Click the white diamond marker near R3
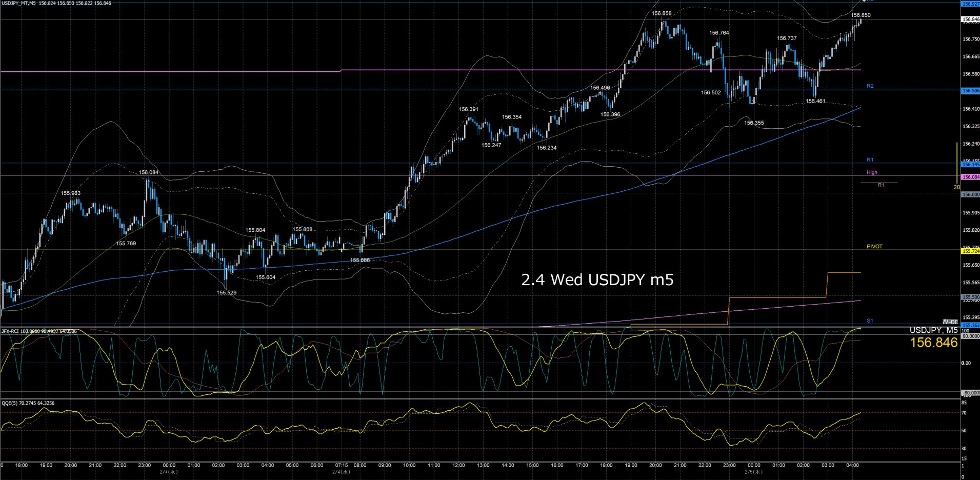 click(864, 2)
